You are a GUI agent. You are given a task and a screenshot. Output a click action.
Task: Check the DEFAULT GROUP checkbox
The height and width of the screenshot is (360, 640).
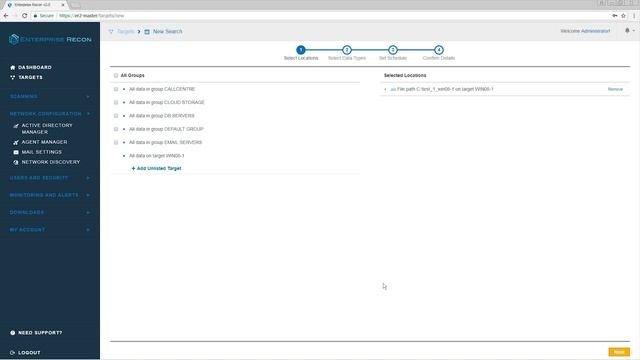tap(116, 129)
